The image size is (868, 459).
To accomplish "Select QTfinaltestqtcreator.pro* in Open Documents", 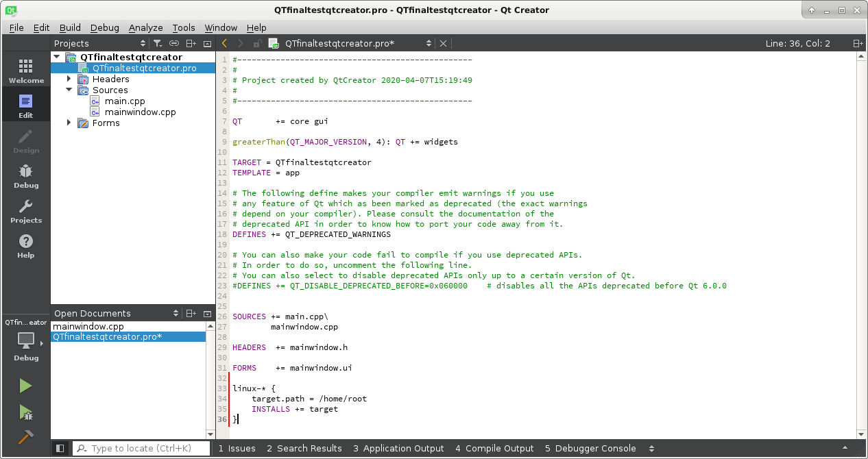I will pos(128,337).
